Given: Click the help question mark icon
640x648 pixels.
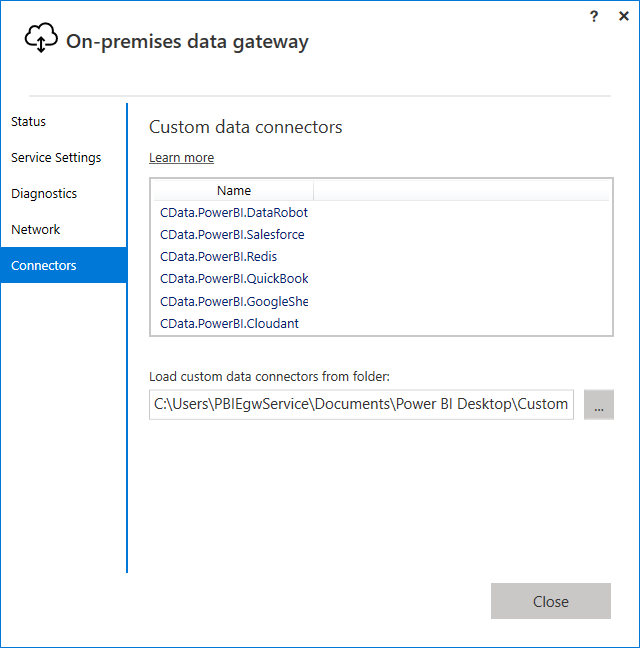Looking at the screenshot, I should [594, 16].
